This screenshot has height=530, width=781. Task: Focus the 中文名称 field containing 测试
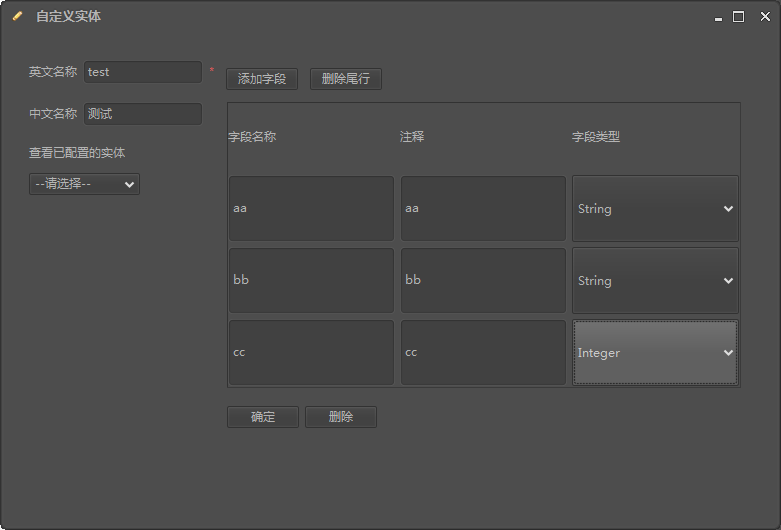tap(143, 114)
